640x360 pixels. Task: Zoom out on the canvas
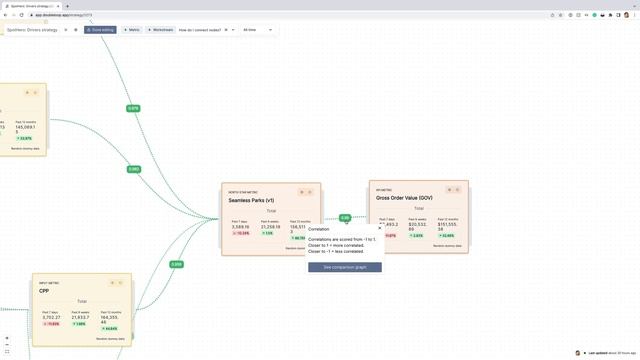[x=7, y=345]
